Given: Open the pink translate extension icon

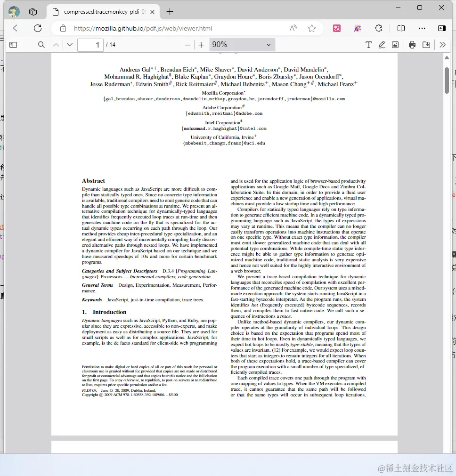Looking at the screenshot, I should [x=337, y=28].
